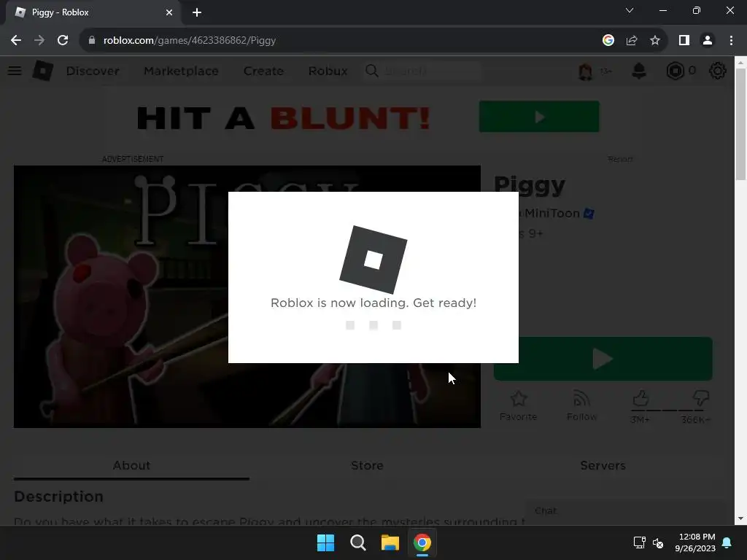The height and width of the screenshot is (560, 747).
Task: Close the Piggy - Roblox tab
Action: [x=169, y=13]
